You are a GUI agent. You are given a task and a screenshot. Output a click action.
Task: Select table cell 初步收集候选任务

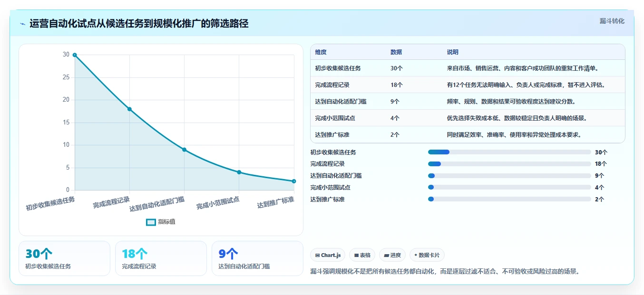338,68
